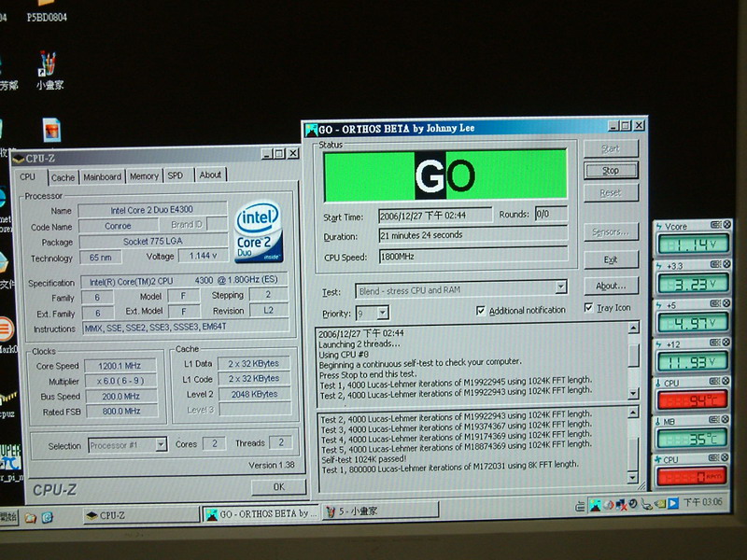Open the About tab in CPU-Z
Image resolution: width=747 pixels, height=560 pixels.
click(210, 175)
